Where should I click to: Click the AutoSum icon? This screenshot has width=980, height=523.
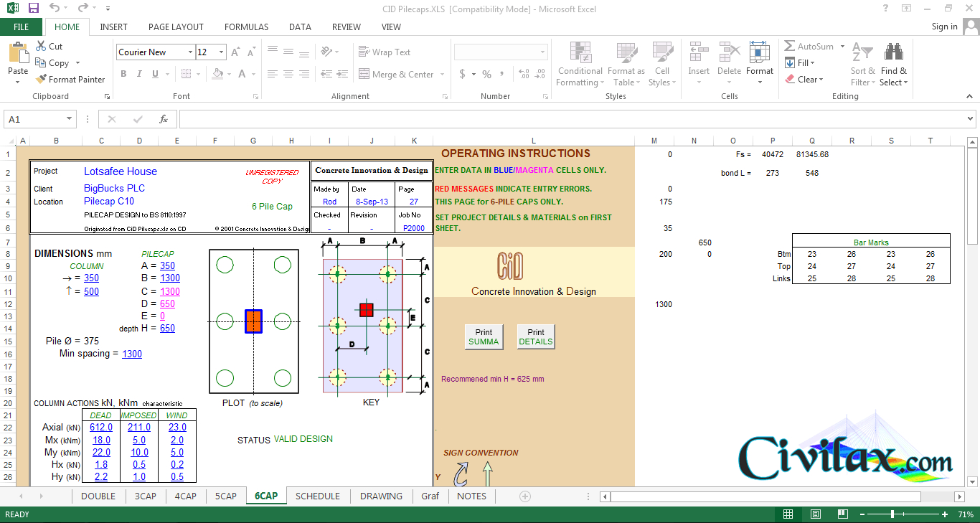[x=790, y=47]
